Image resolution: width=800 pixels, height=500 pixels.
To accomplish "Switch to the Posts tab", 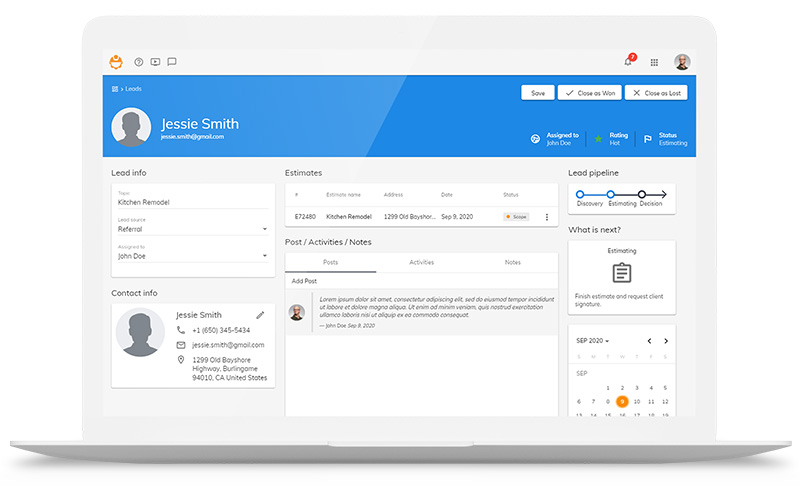I will click(x=331, y=262).
